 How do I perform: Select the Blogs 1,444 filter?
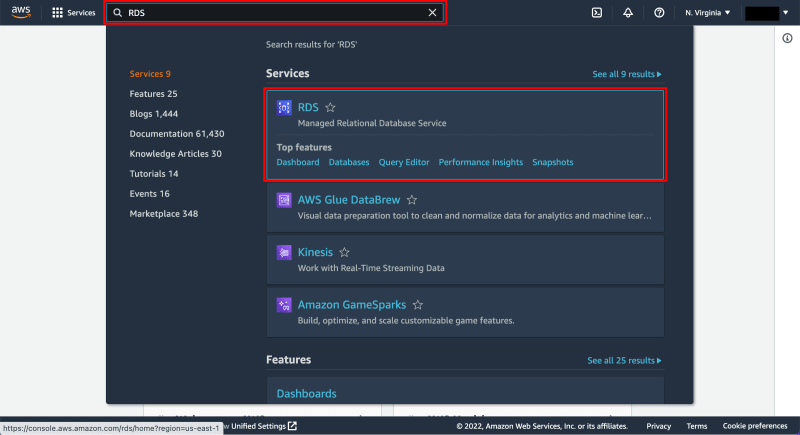coord(154,114)
